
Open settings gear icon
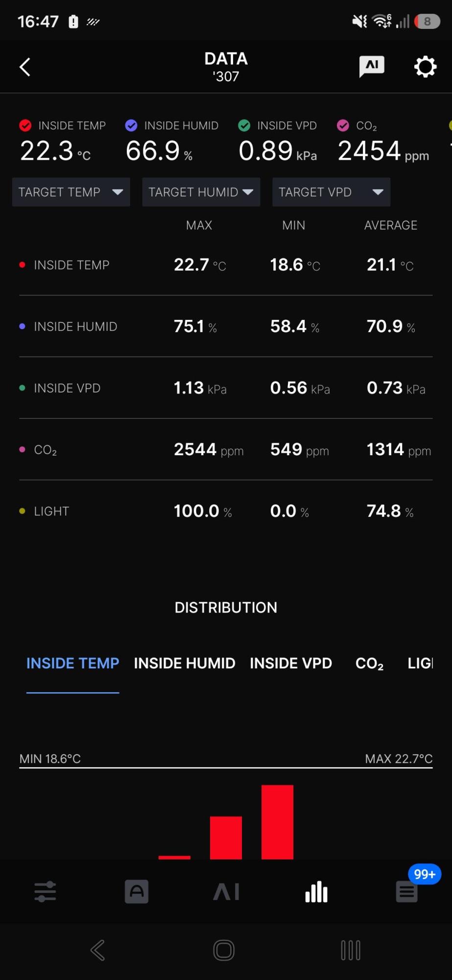tap(425, 67)
